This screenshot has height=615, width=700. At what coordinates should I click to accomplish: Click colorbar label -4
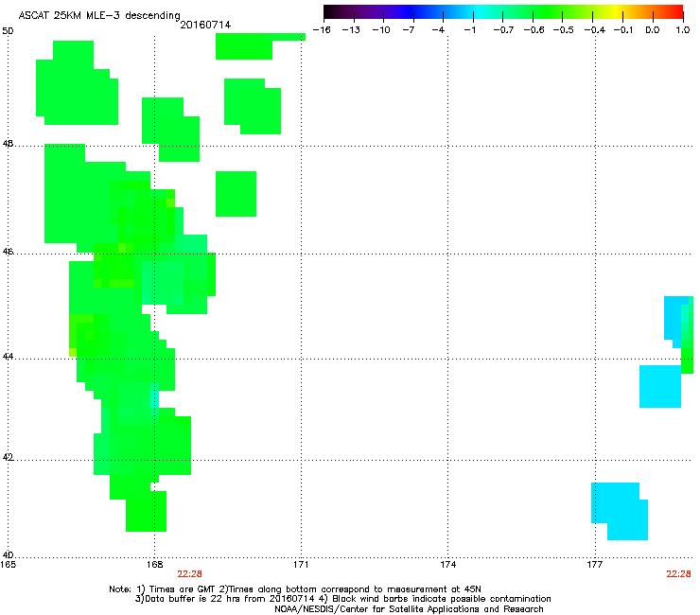pos(438,30)
